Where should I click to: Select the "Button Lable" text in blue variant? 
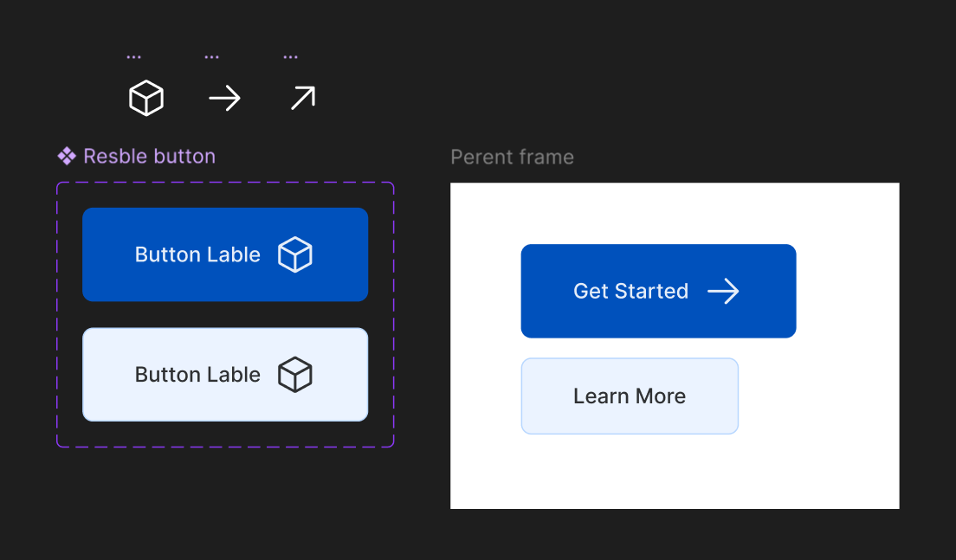pos(197,254)
